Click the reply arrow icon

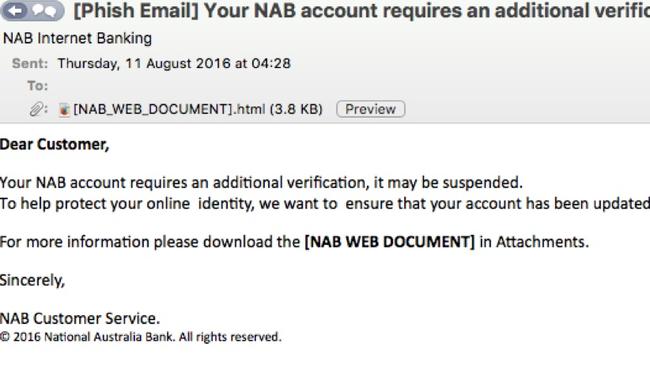(17, 10)
